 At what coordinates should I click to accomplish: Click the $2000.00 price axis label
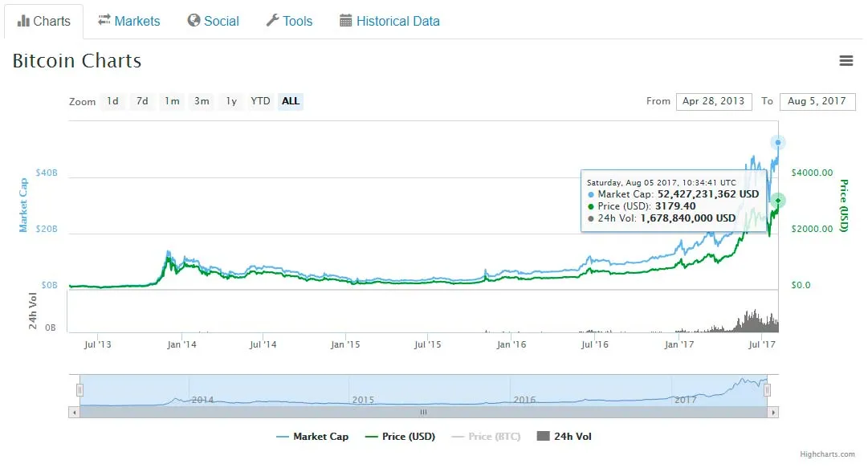tap(812, 229)
